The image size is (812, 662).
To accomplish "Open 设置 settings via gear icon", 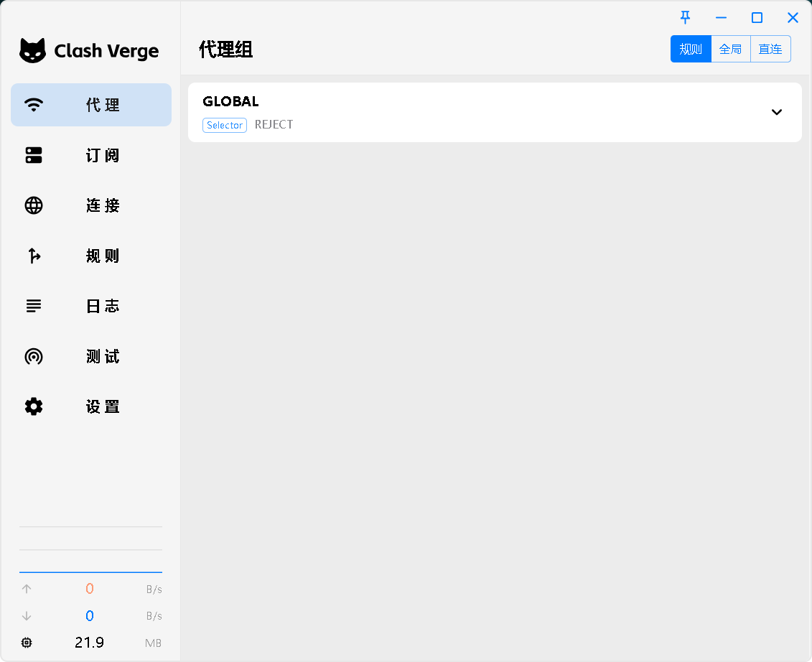I will click(x=33, y=406).
